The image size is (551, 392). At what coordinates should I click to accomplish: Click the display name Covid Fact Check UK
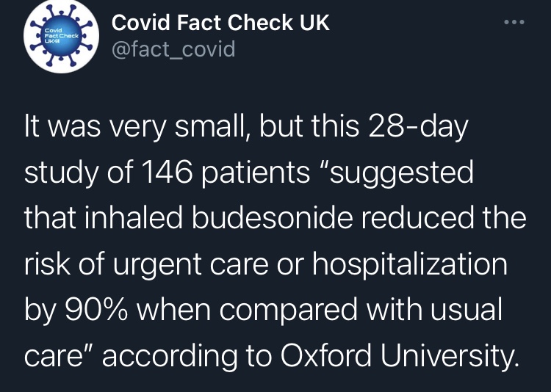[x=220, y=23]
